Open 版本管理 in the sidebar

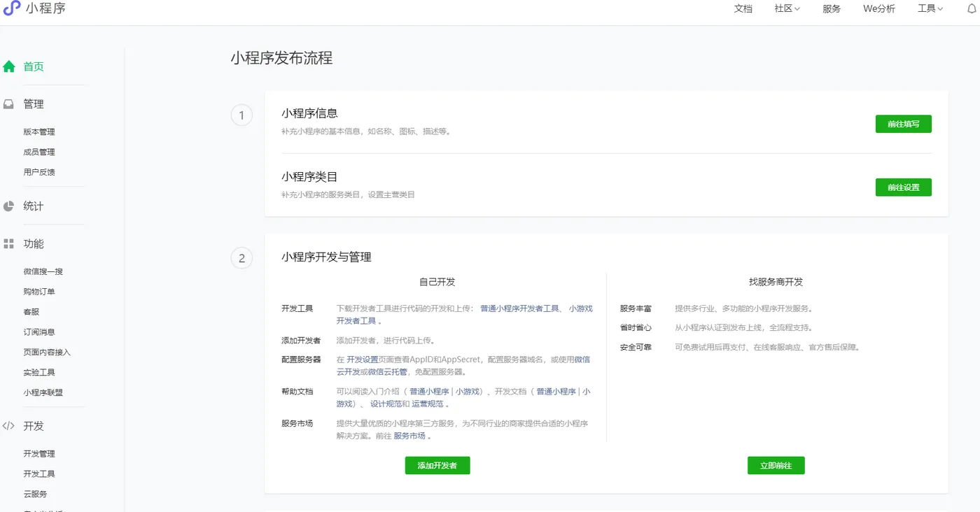(x=39, y=131)
